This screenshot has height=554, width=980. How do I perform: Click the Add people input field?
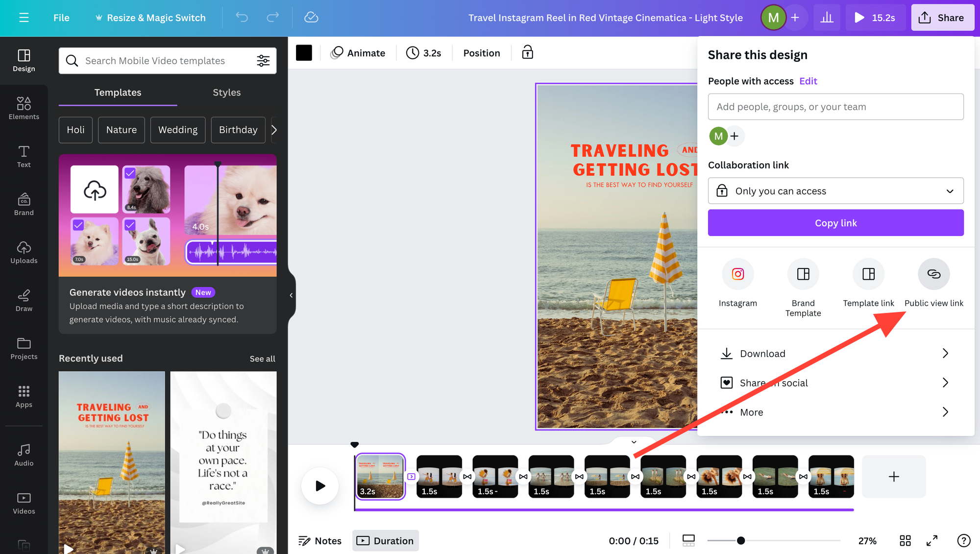836,106
